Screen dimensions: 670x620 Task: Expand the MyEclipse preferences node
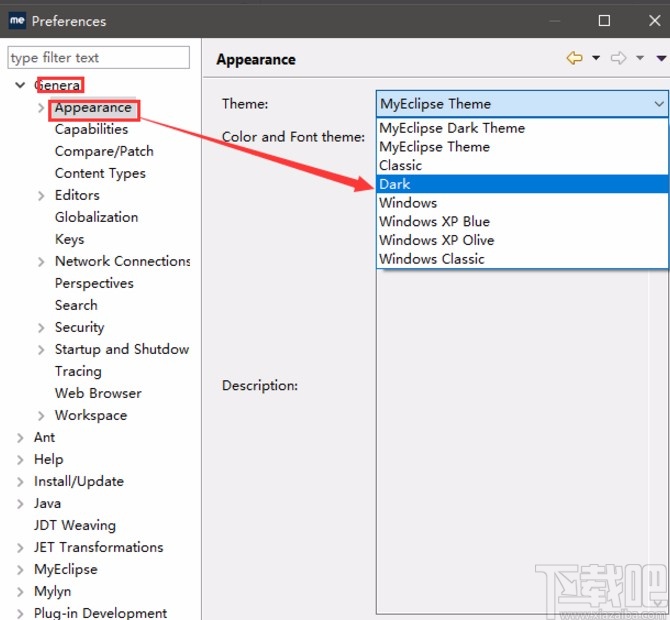(20, 570)
